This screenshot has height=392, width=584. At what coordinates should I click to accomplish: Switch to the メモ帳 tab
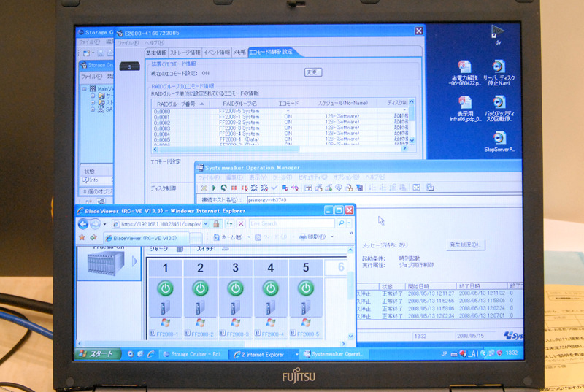tap(239, 53)
